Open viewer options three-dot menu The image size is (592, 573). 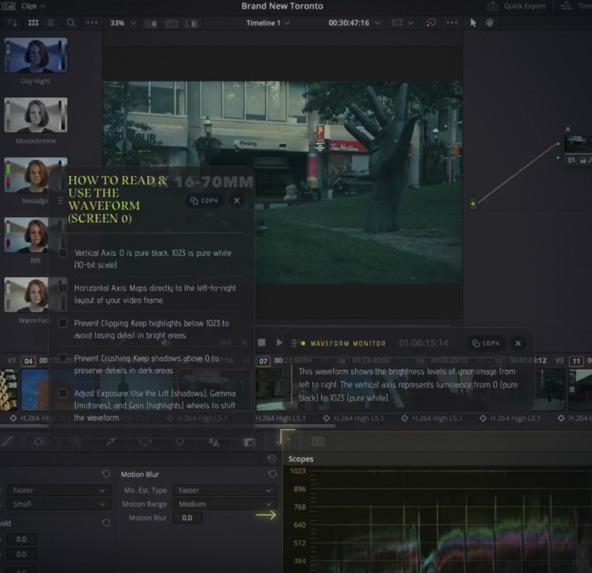point(452,23)
